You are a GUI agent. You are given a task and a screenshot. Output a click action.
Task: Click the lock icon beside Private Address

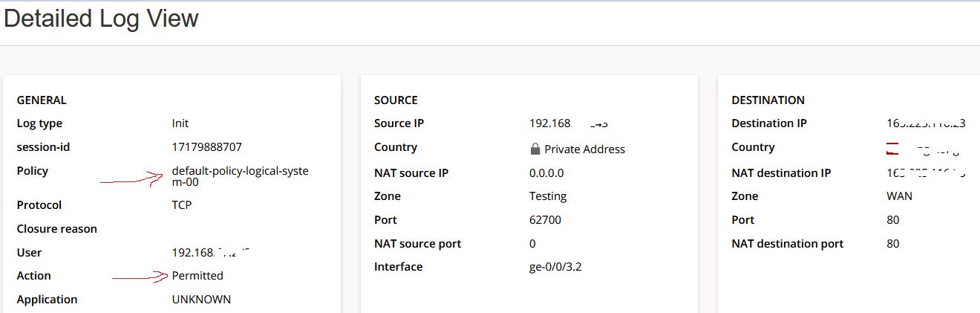(x=535, y=149)
